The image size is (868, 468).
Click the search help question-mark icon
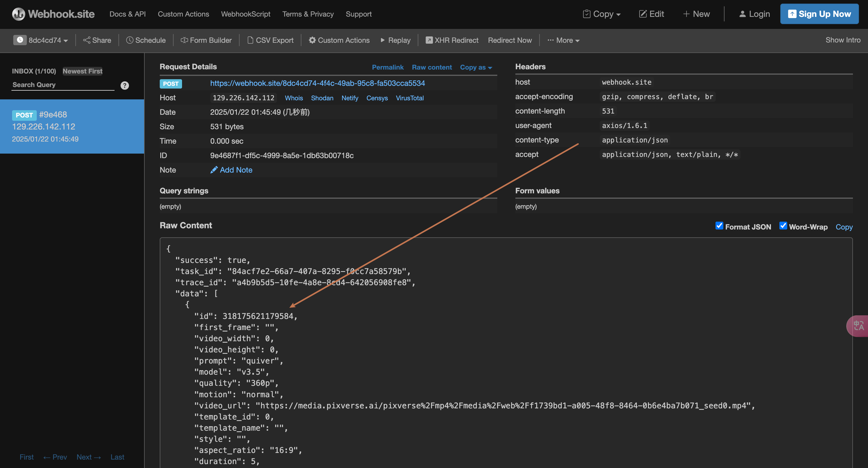pyautogui.click(x=125, y=86)
